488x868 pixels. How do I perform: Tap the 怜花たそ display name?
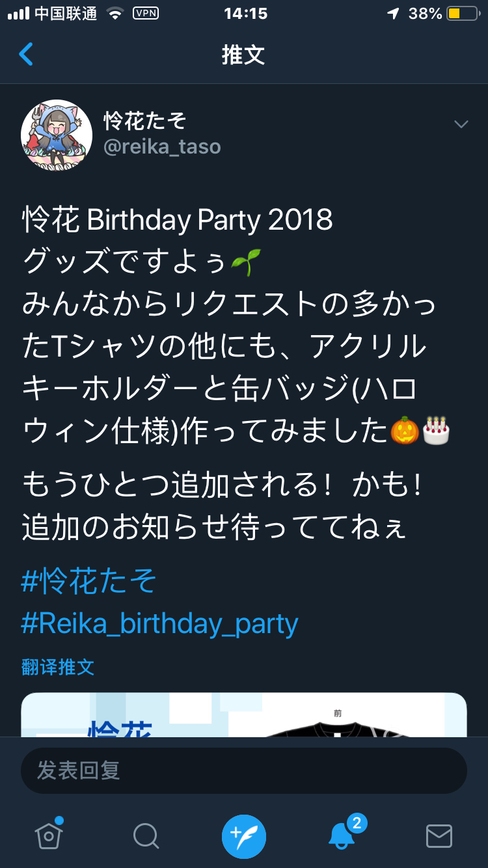pos(145,120)
